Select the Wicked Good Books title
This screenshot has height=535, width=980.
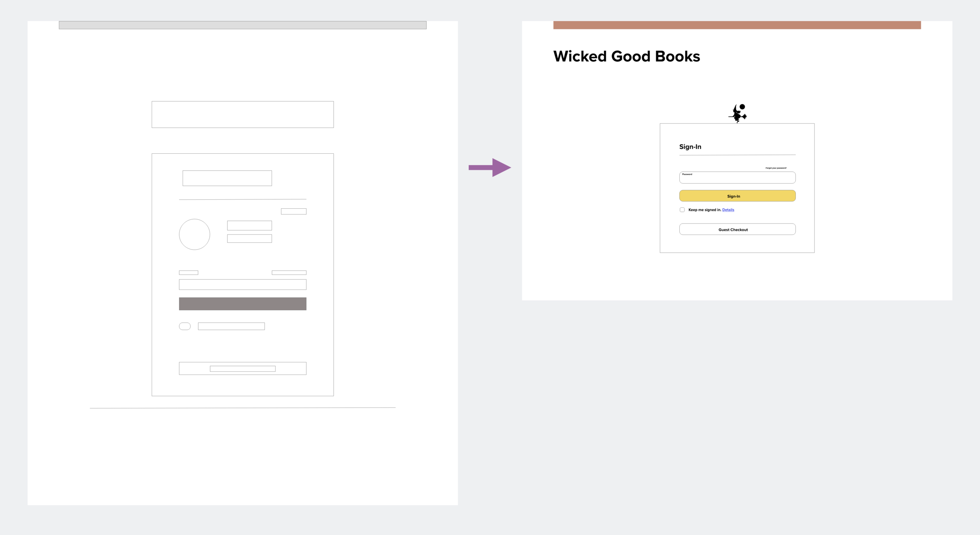(626, 56)
